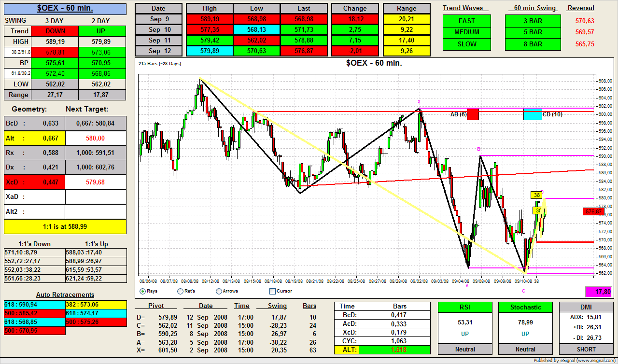Click the RSI value 53,31
The width and height of the screenshot is (618, 364).
pos(465,322)
